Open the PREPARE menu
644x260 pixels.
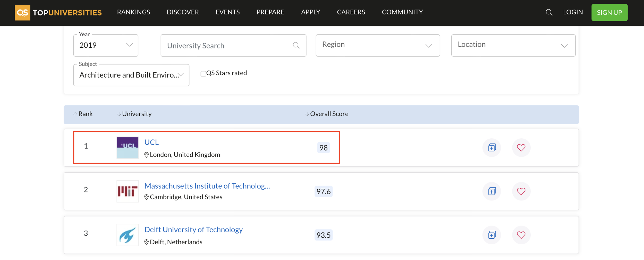click(270, 12)
